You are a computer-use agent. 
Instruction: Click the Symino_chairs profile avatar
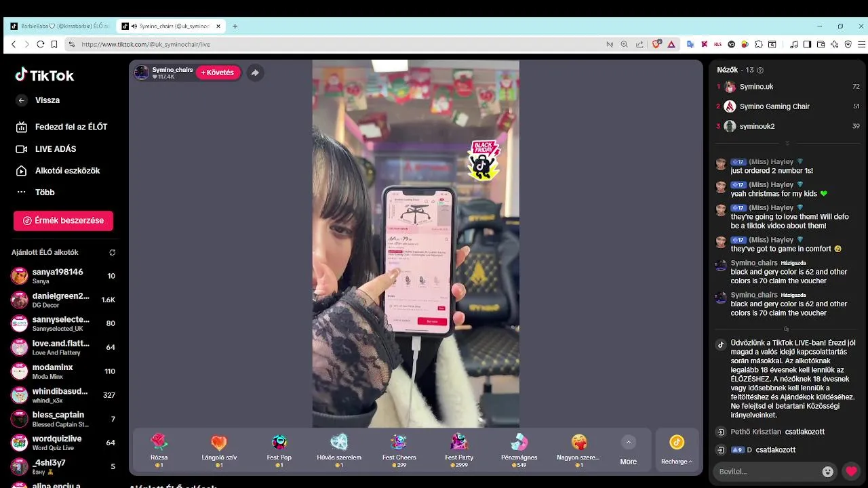tap(142, 73)
